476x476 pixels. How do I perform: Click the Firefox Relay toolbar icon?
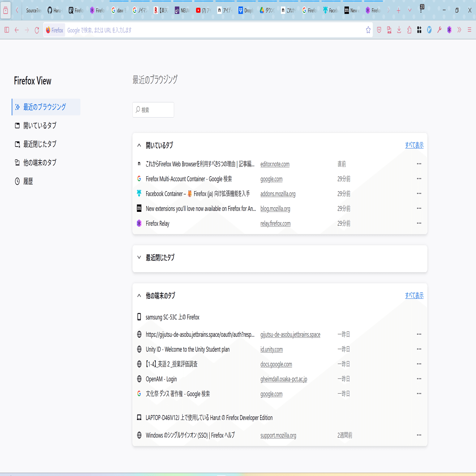coord(449,30)
